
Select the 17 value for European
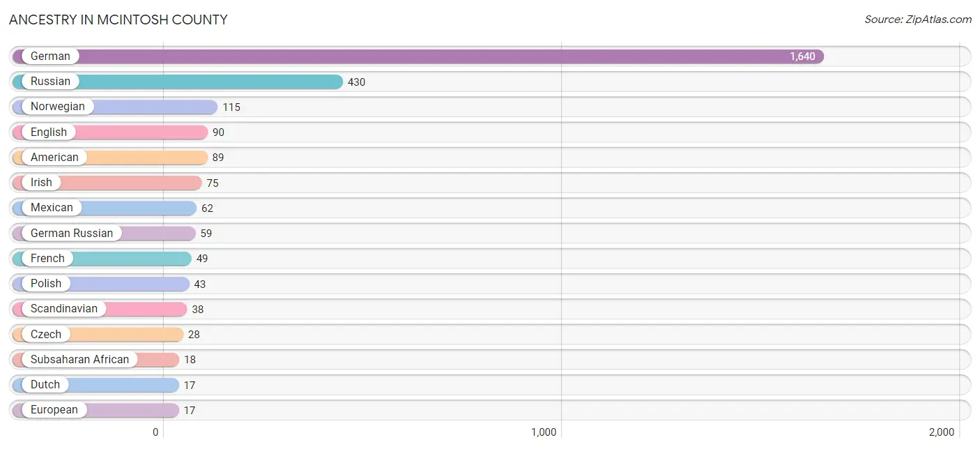pos(190,411)
